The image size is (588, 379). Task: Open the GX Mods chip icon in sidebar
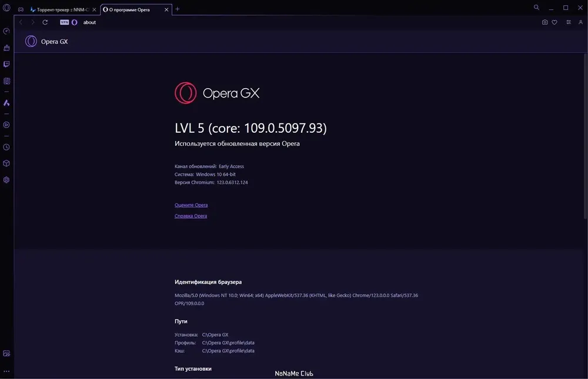coord(6,81)
